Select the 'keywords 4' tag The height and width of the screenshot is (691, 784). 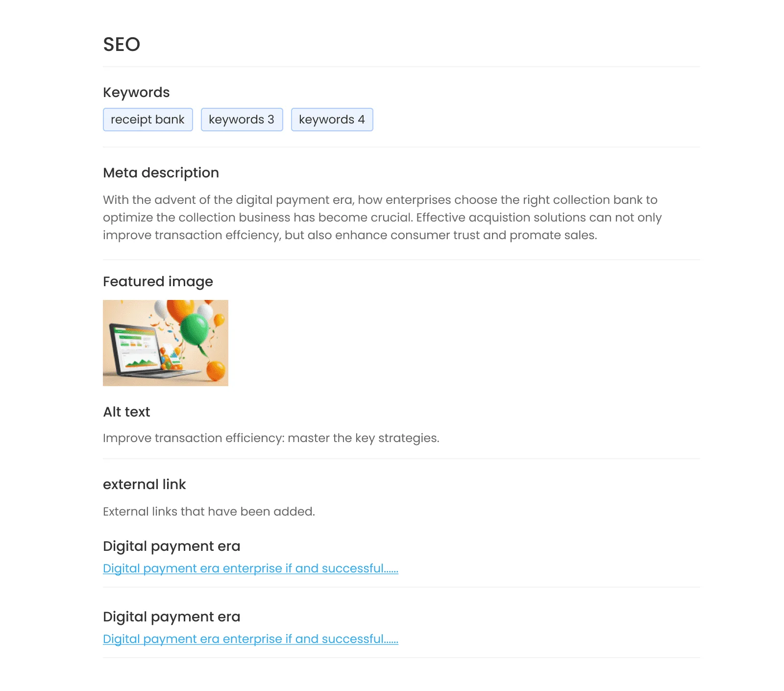[332, 120]
